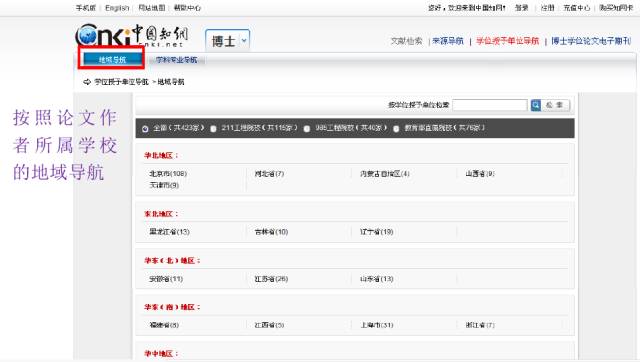Select 辽宁省(19) region
Viewport: 640px width, 362px height.
pyautogui.click(x=376, y=232)
